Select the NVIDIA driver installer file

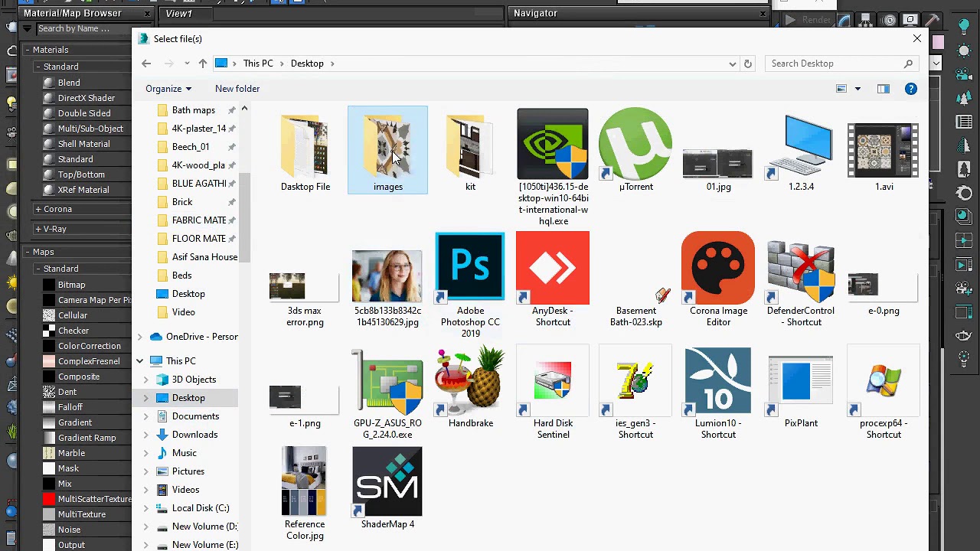pos(553,168)
